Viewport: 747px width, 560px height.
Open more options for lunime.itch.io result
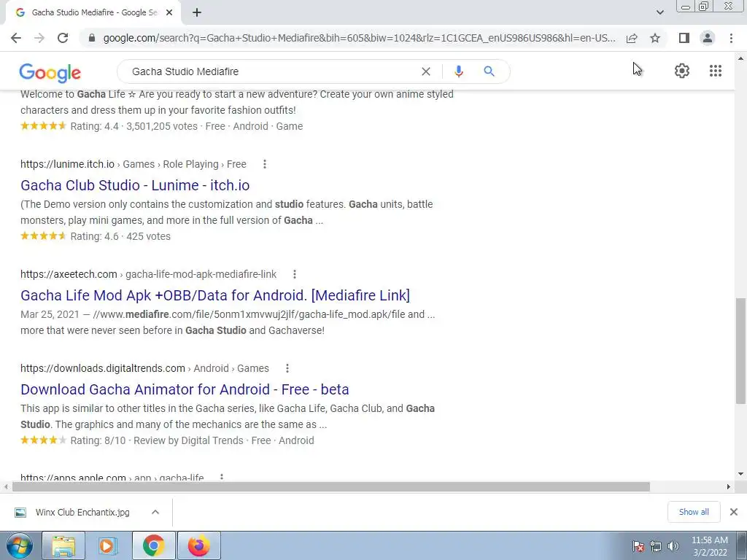(264, 164)
